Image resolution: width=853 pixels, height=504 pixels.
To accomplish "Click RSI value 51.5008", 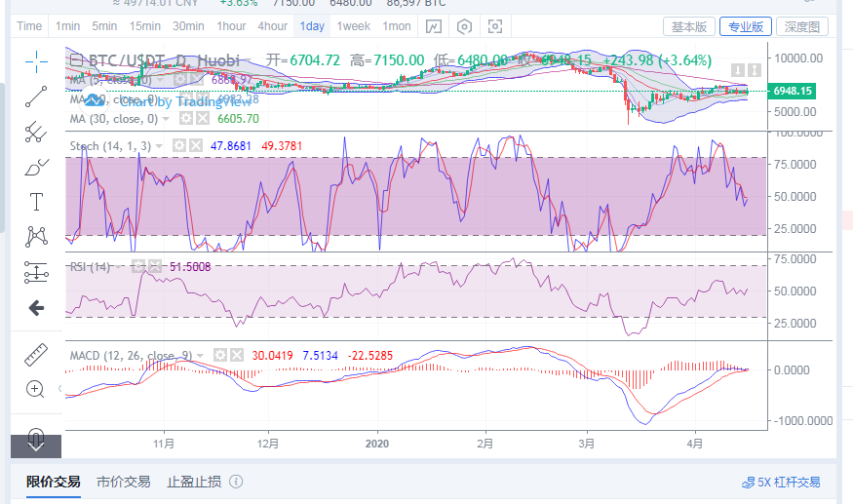I will [x=190, y=267].
